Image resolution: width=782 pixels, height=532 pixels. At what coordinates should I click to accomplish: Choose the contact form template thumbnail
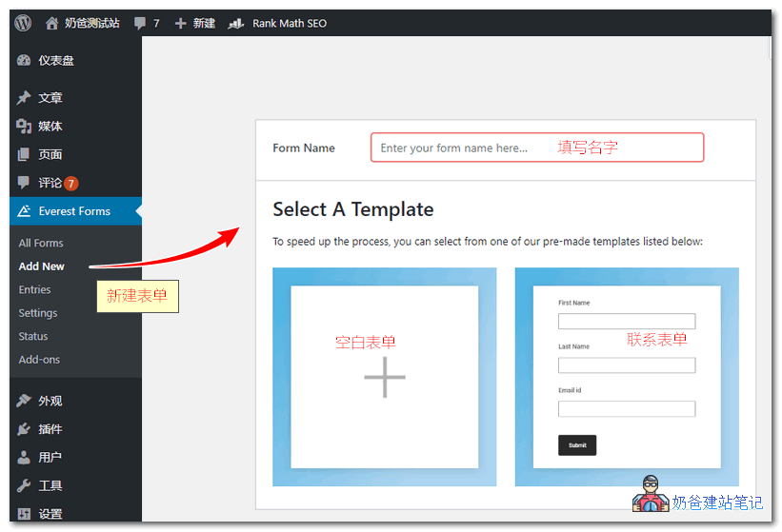(x=627, y=377)
